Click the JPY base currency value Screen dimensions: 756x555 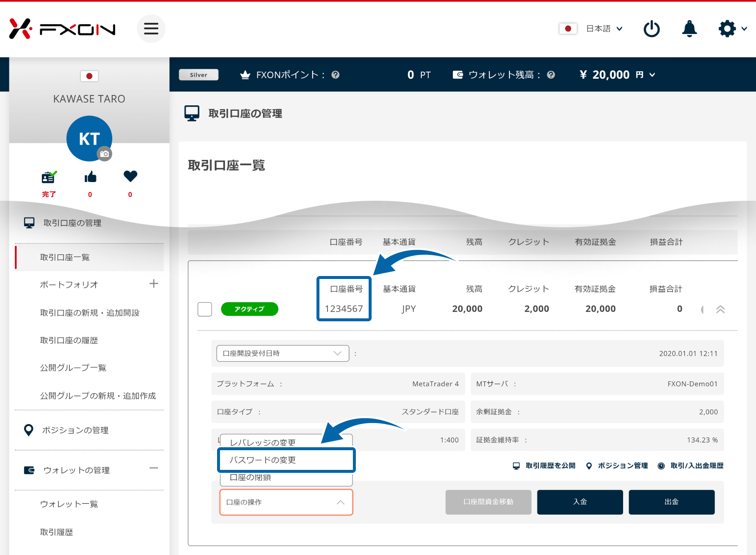[409, 309]
